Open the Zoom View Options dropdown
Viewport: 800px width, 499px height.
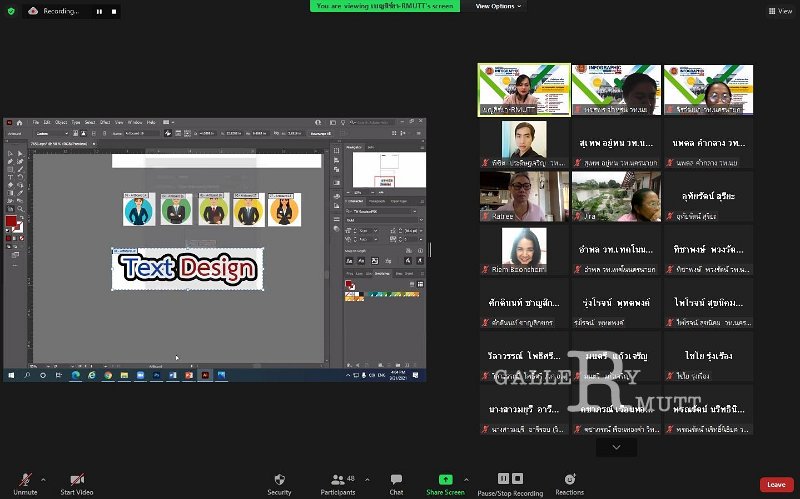pos(498,6)
